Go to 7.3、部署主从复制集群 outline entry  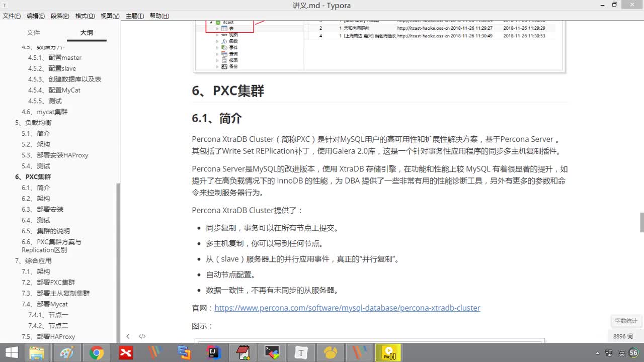(56, 293)
